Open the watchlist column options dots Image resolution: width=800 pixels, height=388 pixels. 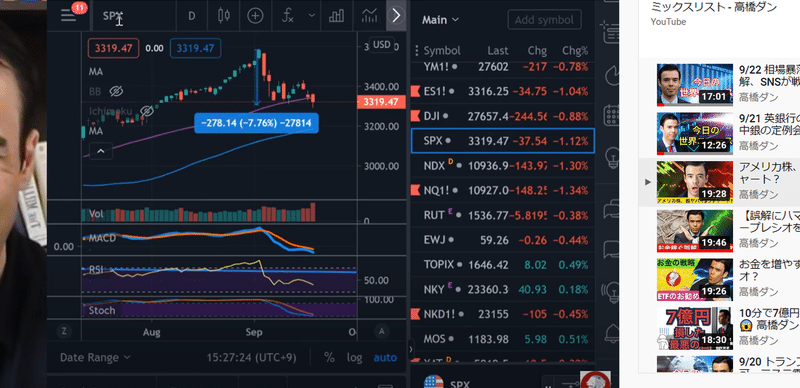tap(417, 51)
